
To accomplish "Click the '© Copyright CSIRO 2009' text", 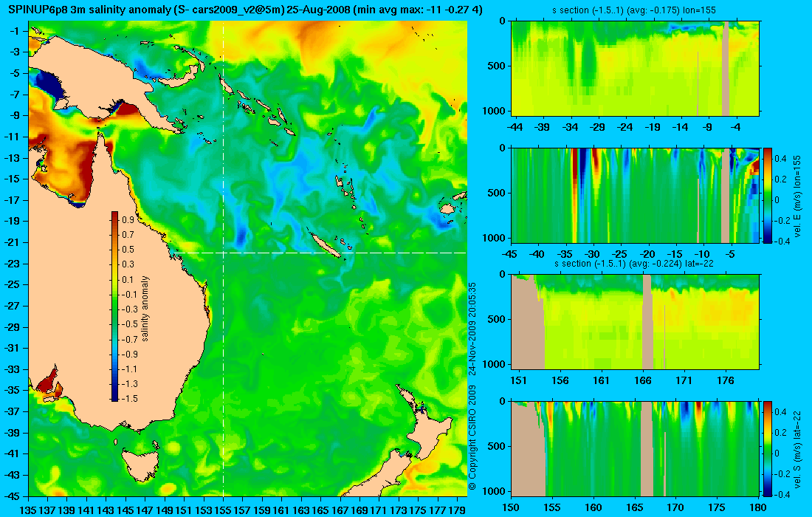I will 472,438.
